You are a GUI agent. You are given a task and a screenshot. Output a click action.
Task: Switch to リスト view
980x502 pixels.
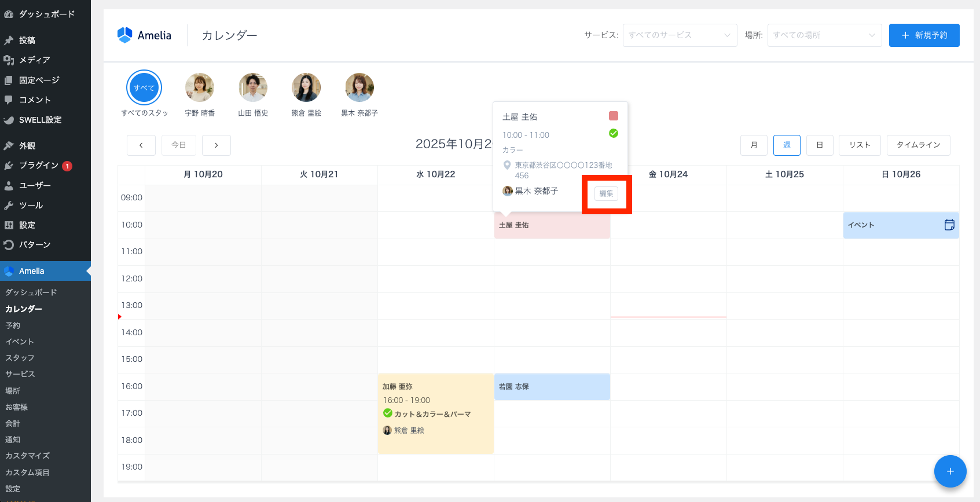[x=860, y=145]
